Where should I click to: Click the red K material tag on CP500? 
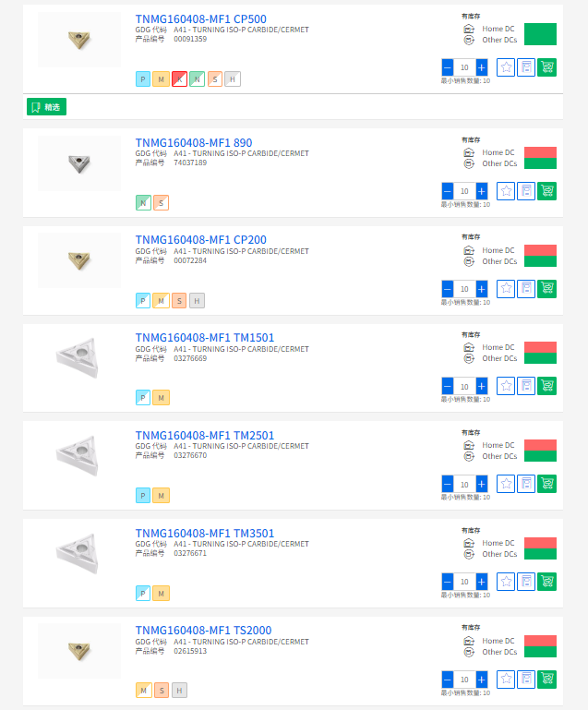click(x=179, y=79)
